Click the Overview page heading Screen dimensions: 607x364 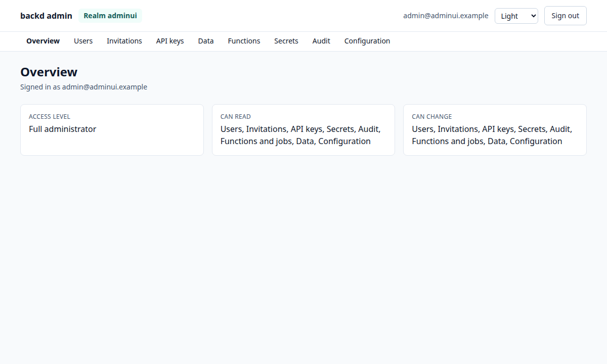[x=49, y=72]
